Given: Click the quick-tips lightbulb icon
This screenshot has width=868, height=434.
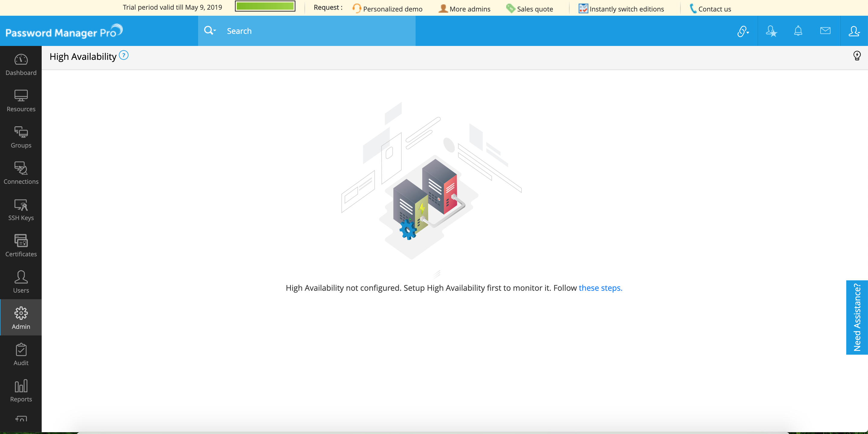Looking at the screenshot, I should coord(857,56).
